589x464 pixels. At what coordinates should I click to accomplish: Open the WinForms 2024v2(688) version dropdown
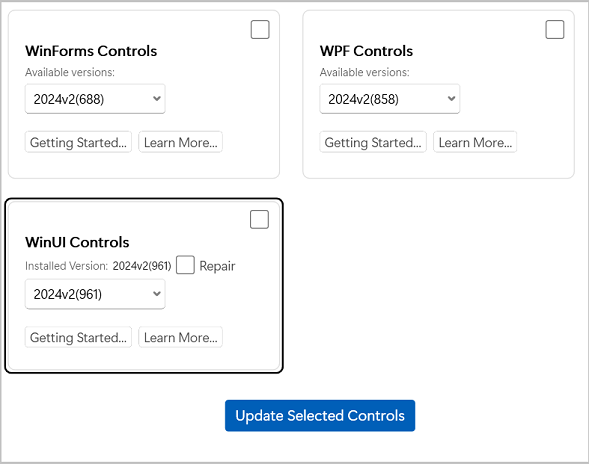coord(95,99)
